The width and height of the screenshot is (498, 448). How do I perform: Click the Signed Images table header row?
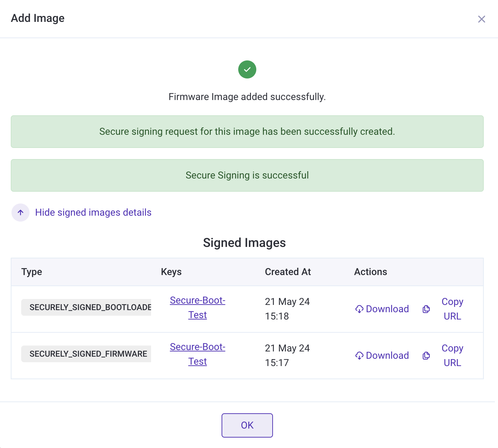click(247, 272)
